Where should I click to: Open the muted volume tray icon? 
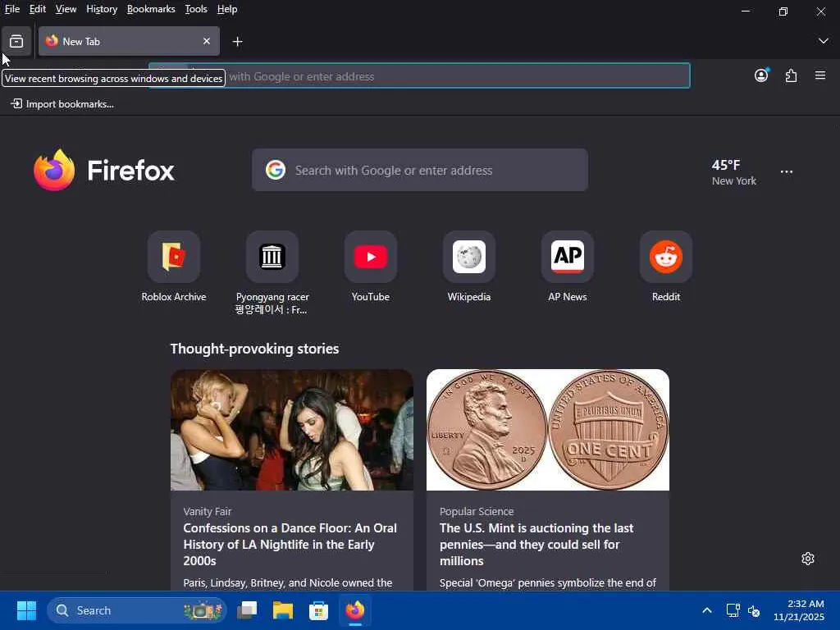click(x=754, y=610)
